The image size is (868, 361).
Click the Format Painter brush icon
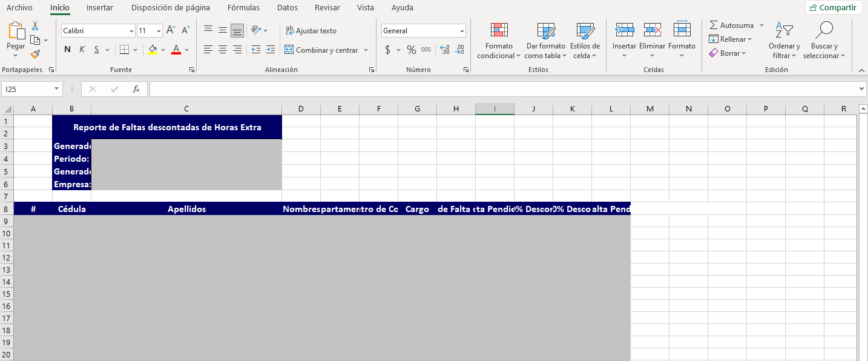coord(35,54)
